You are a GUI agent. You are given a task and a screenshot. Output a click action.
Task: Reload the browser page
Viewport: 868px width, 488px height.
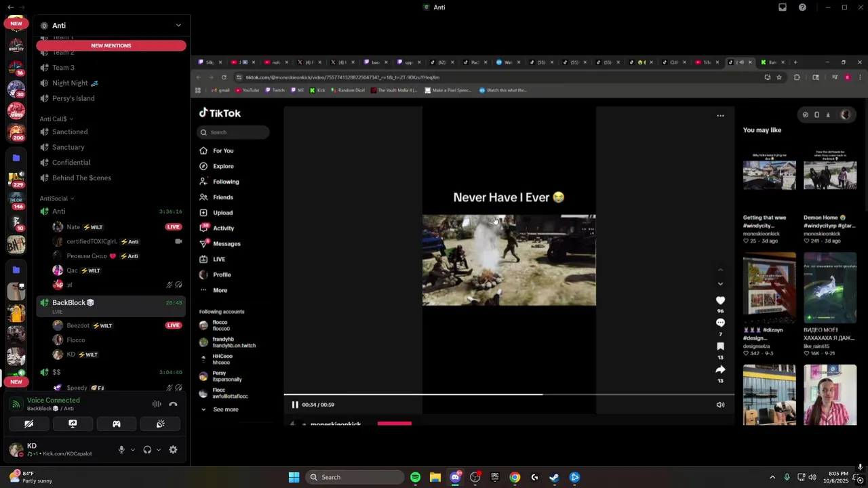(224, 77)
